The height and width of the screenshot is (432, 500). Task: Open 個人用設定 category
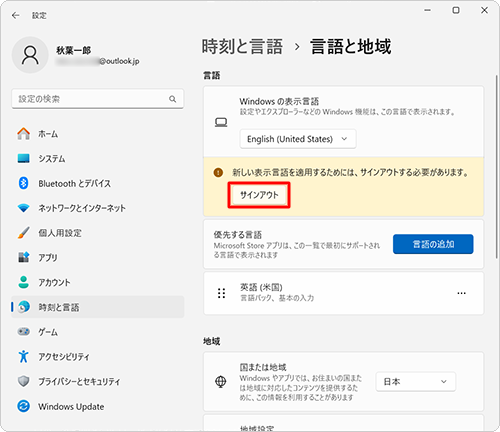(98, 233)
